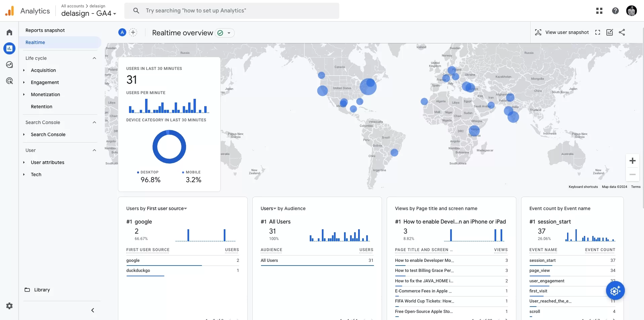
Task: Select Retention in the sidebar
Action: click(42, 107)
